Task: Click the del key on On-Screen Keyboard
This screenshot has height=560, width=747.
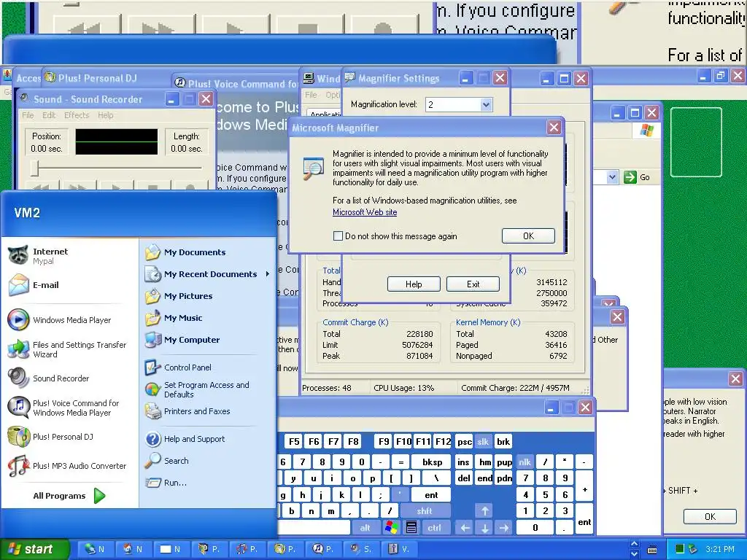Action: click(463, 478)
